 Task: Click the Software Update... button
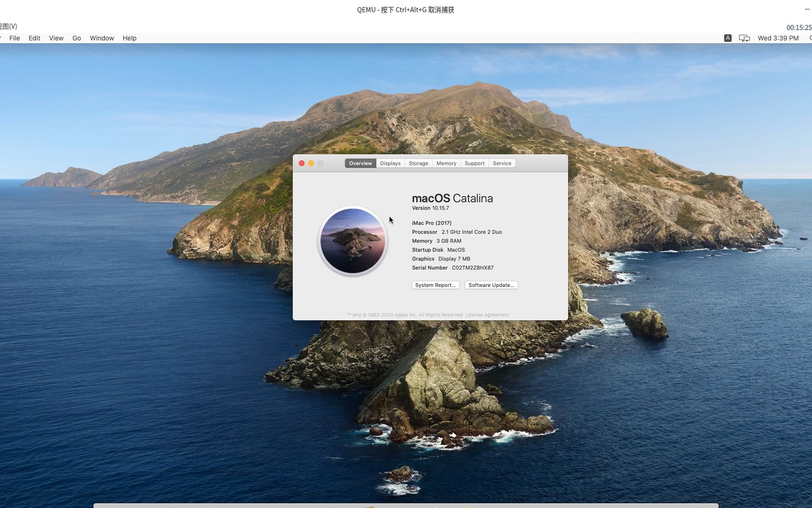pyautogui.click(x=491, y=285)
